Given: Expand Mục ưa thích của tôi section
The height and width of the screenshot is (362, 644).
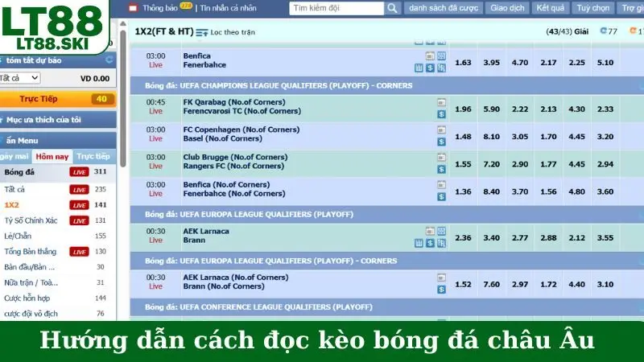Looking at the screenshot, I should [58, 120].
